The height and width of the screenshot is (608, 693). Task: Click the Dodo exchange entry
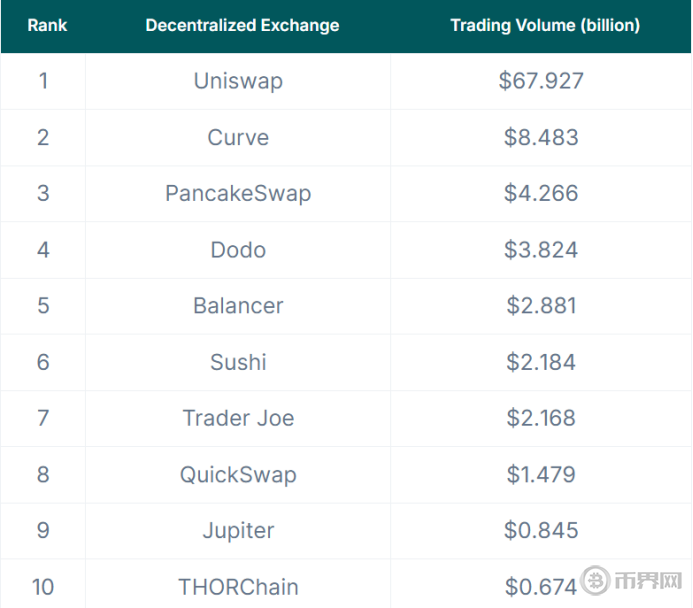click(238, 249)
